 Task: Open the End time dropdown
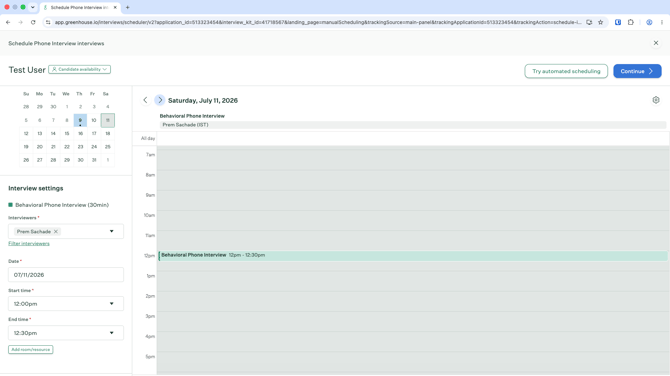tap(66, 333)
